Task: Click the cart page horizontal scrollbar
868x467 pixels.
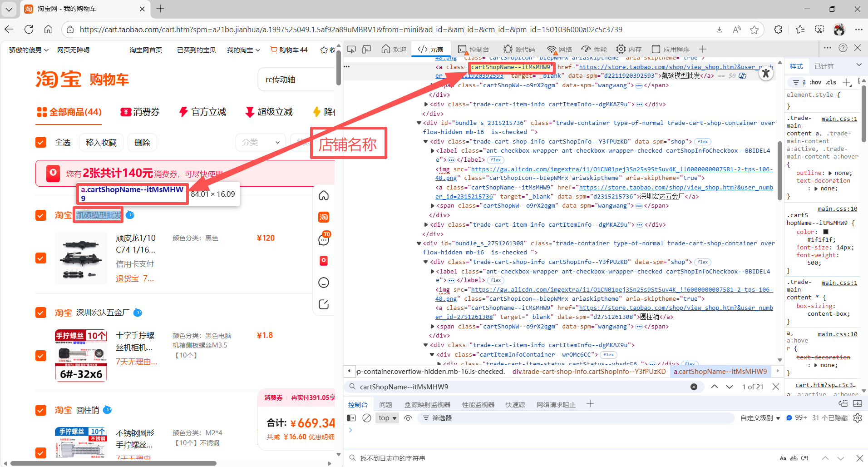Action: (x=113, y=463)
